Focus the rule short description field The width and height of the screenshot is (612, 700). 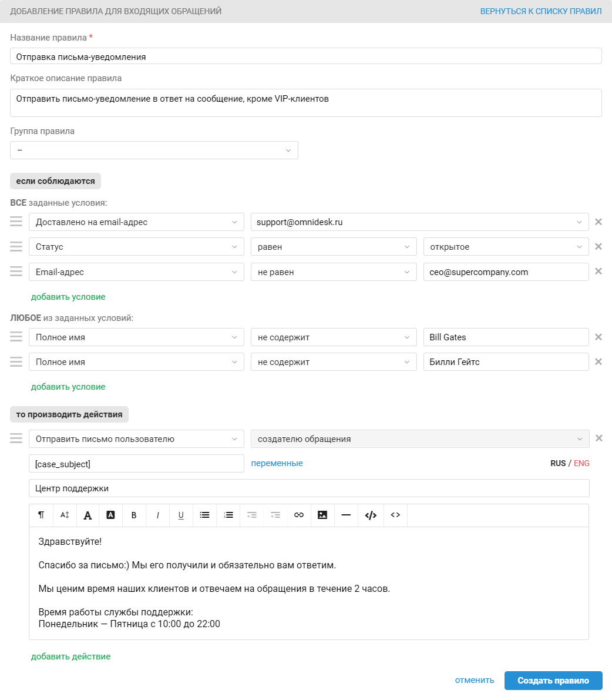click(x=306, y=103)
